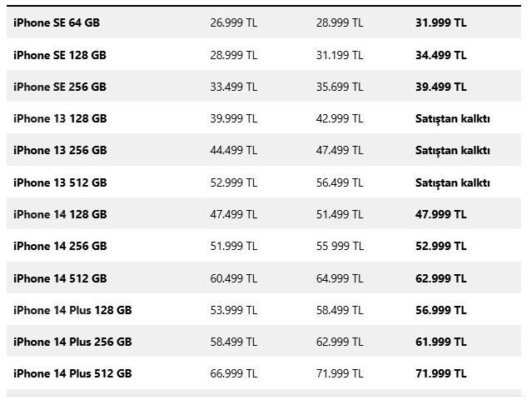The height and width of the screenshot is (400, 532).
Task: Select the bold 31.999 TL price
Action: coord(440,23)
